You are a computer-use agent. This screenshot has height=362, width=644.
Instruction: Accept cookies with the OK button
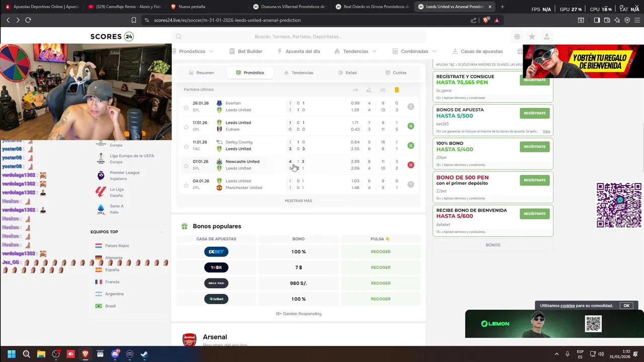tap(626, 306)
